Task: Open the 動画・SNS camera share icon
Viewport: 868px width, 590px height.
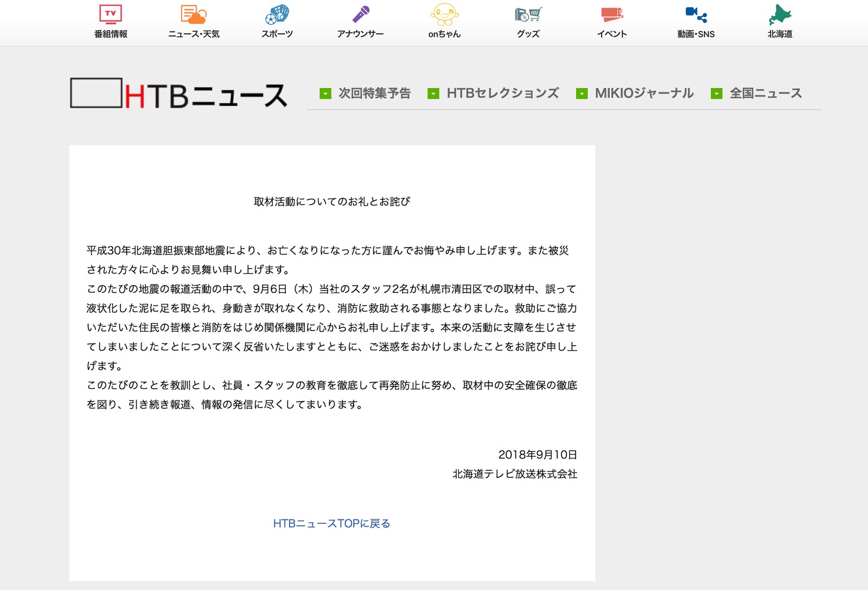Action: (x=696, y=14)
